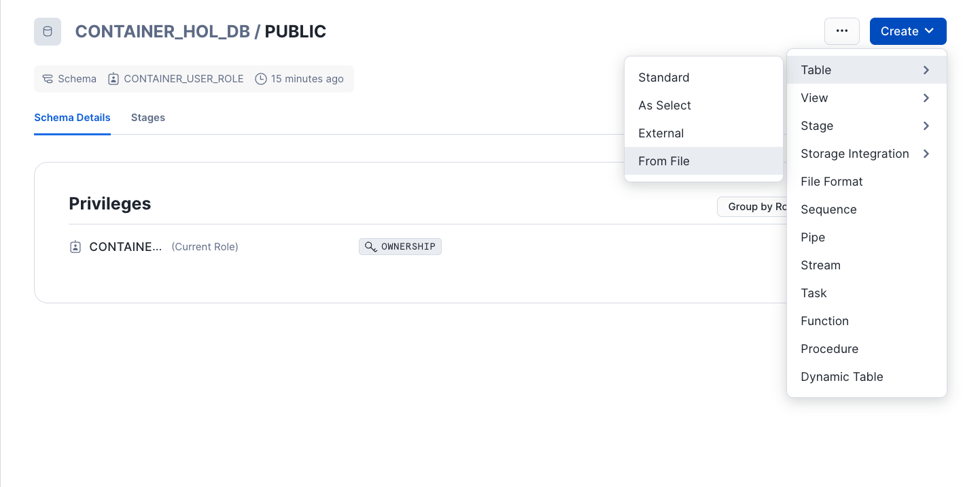The width and height of the screenshot is (980, 487).
Task: Select As Select table option
Action: coord(665,105)
